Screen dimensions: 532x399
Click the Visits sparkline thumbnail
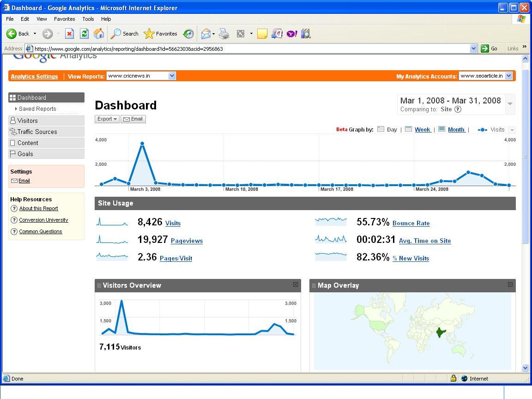[112, 222]
